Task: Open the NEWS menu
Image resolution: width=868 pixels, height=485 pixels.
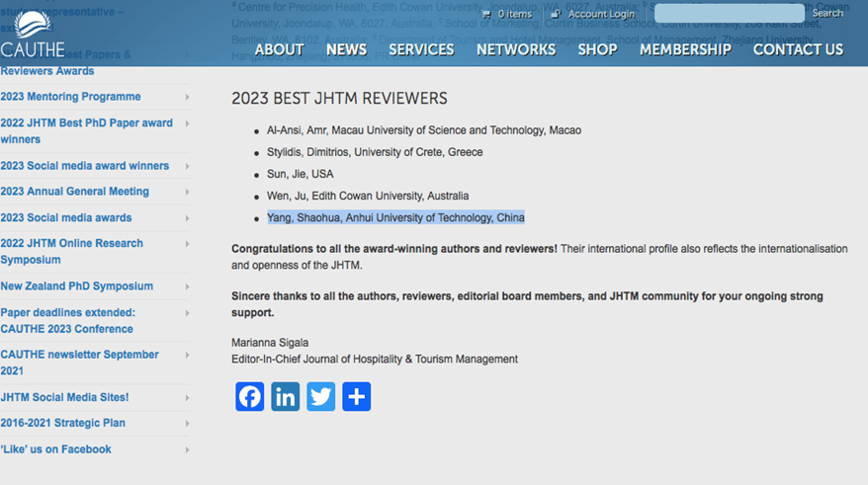Action: click(347, 49)
